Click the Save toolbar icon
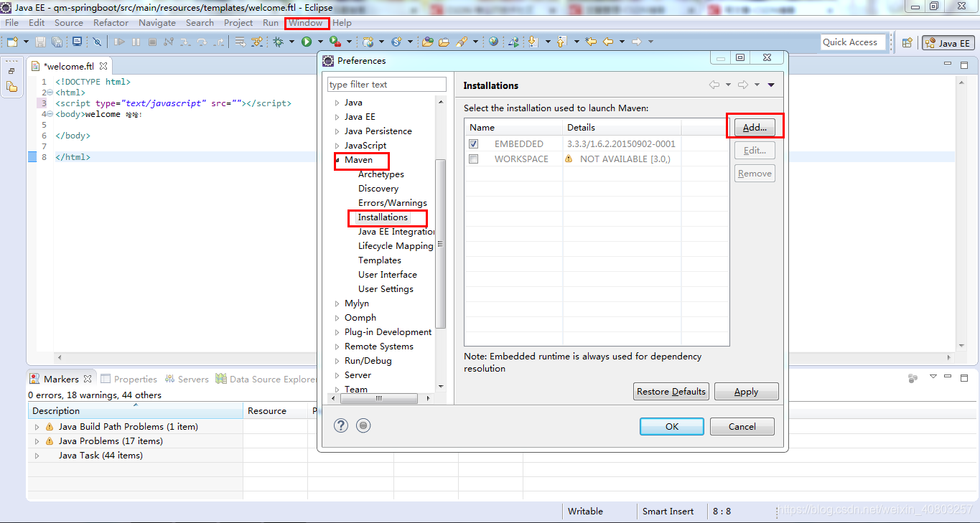The height and width of the screenshot is (523, 980). pyautogui.click(x=40, y=42)
